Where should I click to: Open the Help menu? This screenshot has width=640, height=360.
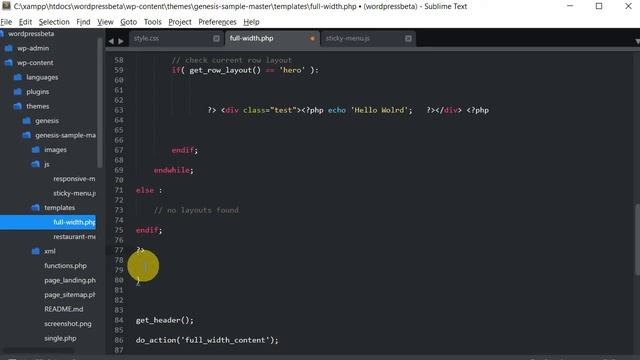pos(251,22)
